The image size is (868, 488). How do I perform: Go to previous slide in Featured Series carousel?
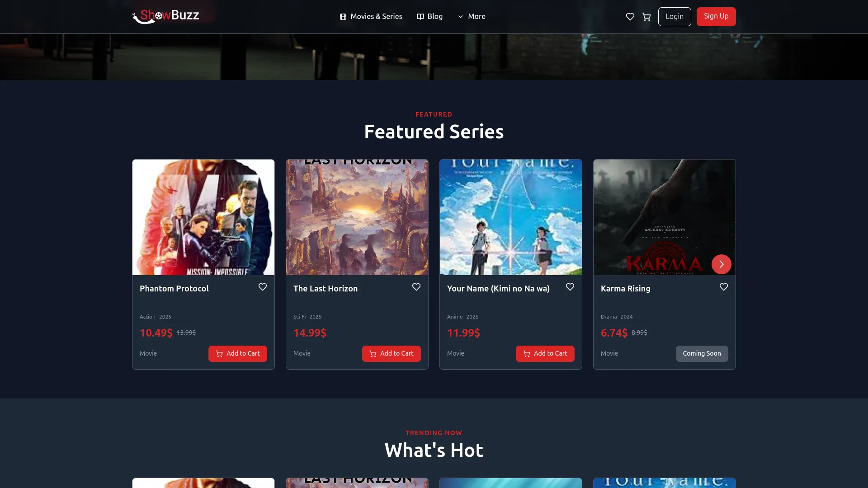(146, 264)
